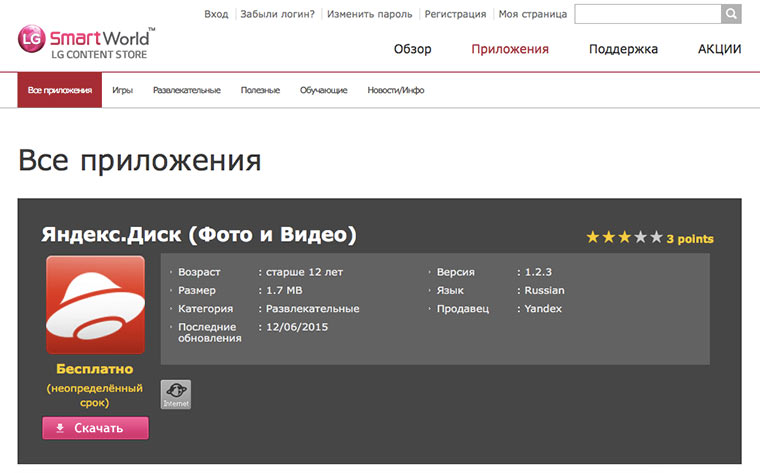
Task: Click the 3 points rating text
Action: click(690, 238)
